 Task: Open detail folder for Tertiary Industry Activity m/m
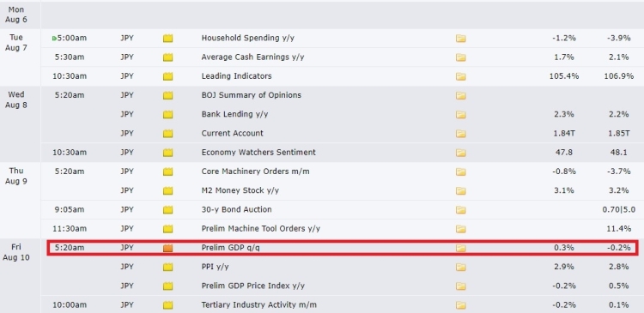click(461, 305)
